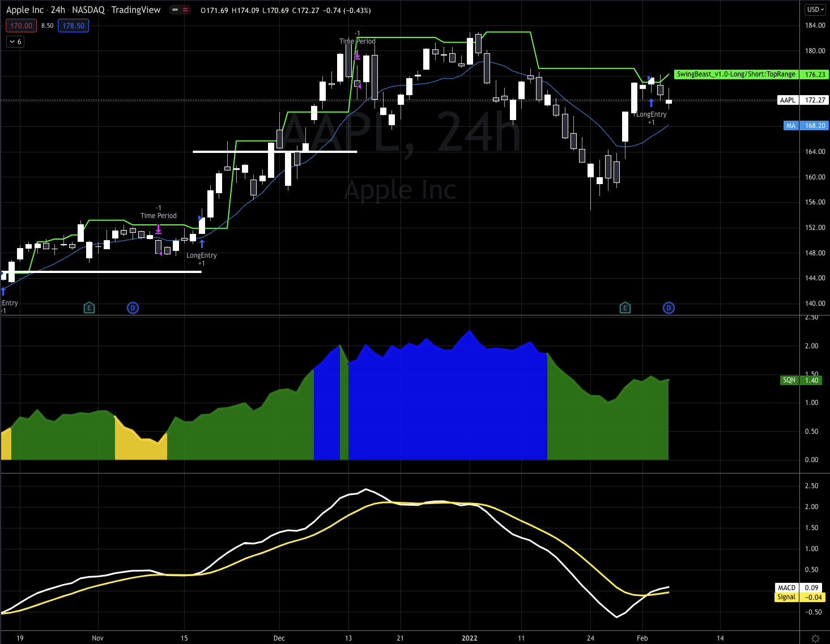Click the 2022 label on the time axis
Screen dimensions: 830x644
(470, 638)
